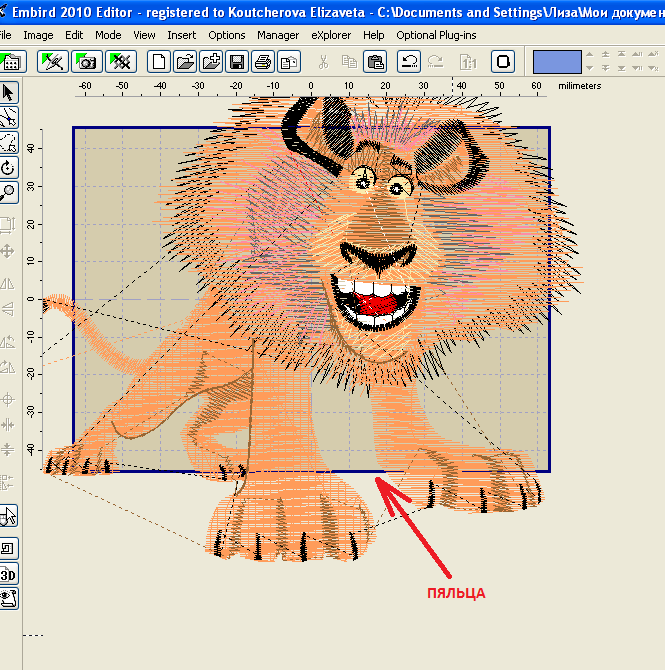This screenshot has height=670, width=665.
Task: Select the freehand lasso selection tool
Action: (8, 143)
